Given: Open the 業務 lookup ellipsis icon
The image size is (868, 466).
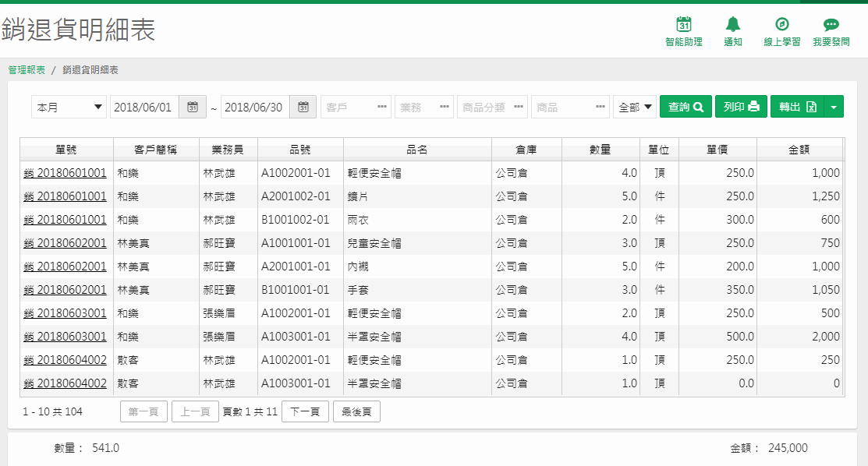Looking at the screenshot, I should tap(444, 107).
